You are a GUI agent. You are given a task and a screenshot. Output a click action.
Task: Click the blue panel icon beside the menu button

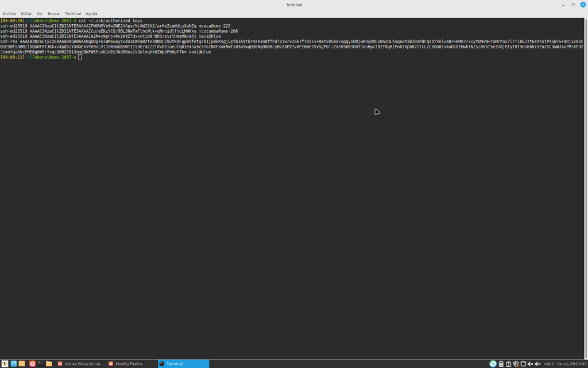pos(14,363)
